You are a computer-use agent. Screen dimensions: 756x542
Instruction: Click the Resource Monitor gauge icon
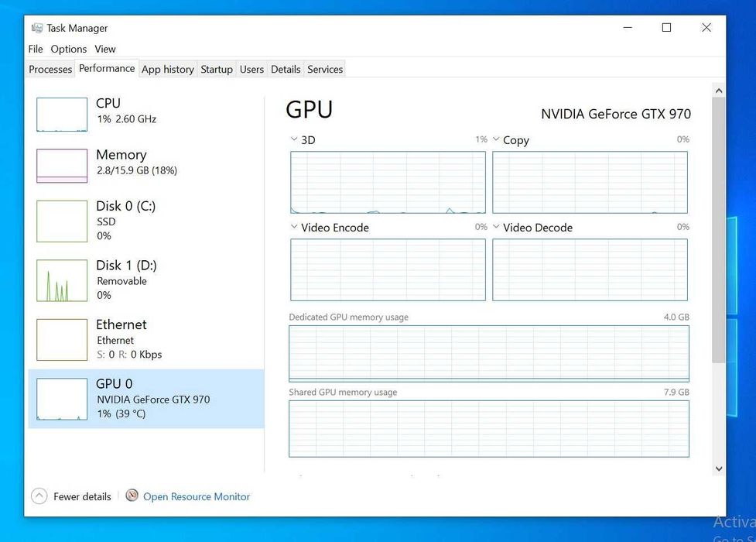[x=132, y=496]
